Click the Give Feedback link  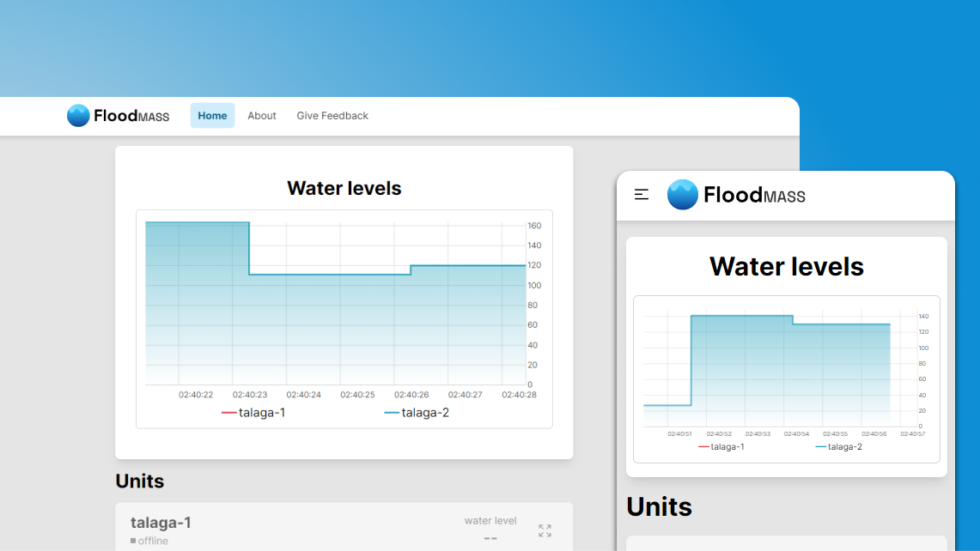(332, 116)
